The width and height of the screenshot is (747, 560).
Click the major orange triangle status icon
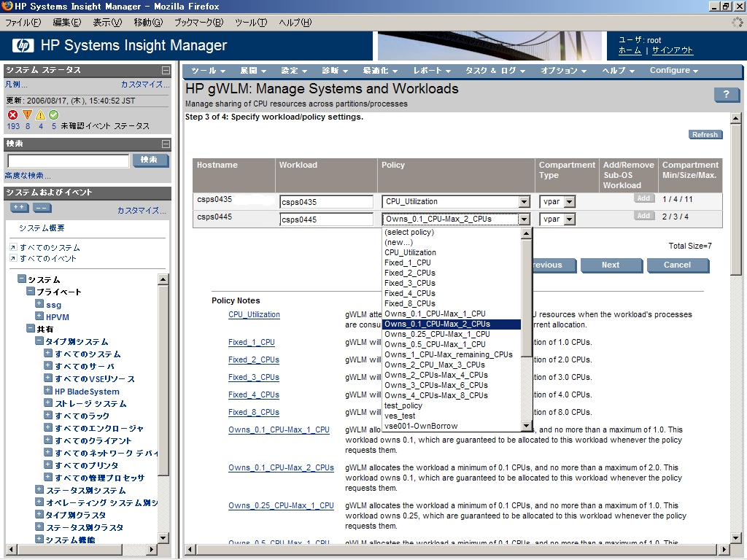tap(27, 114)
